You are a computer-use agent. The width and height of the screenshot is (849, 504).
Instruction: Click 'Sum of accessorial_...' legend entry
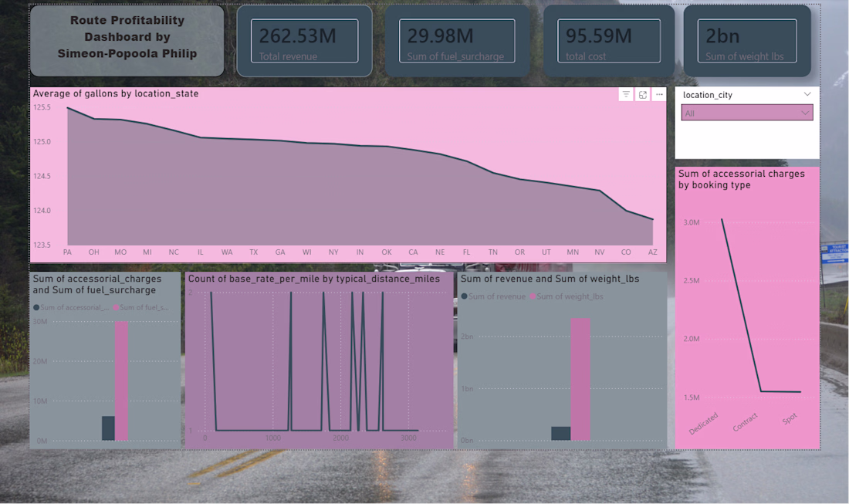point(72,307)
